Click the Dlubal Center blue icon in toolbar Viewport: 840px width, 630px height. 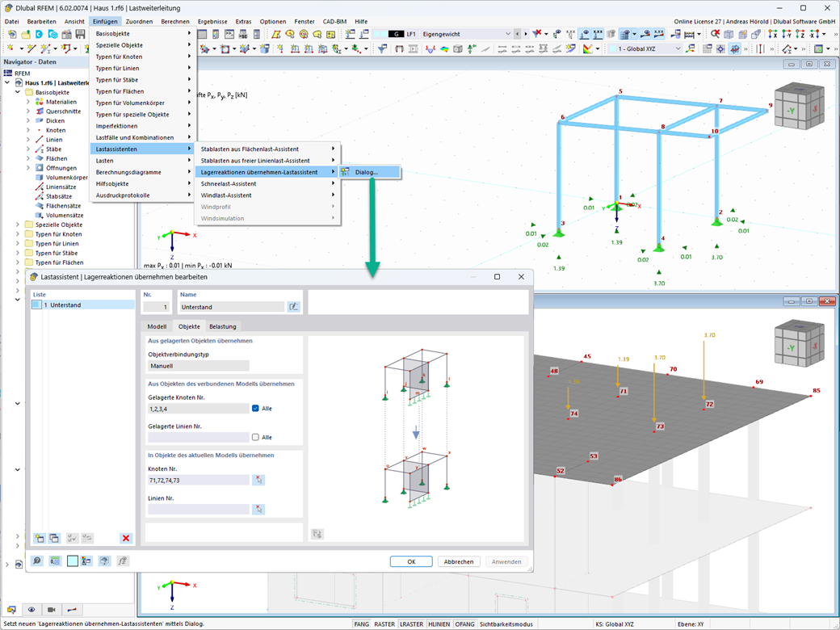39,34
